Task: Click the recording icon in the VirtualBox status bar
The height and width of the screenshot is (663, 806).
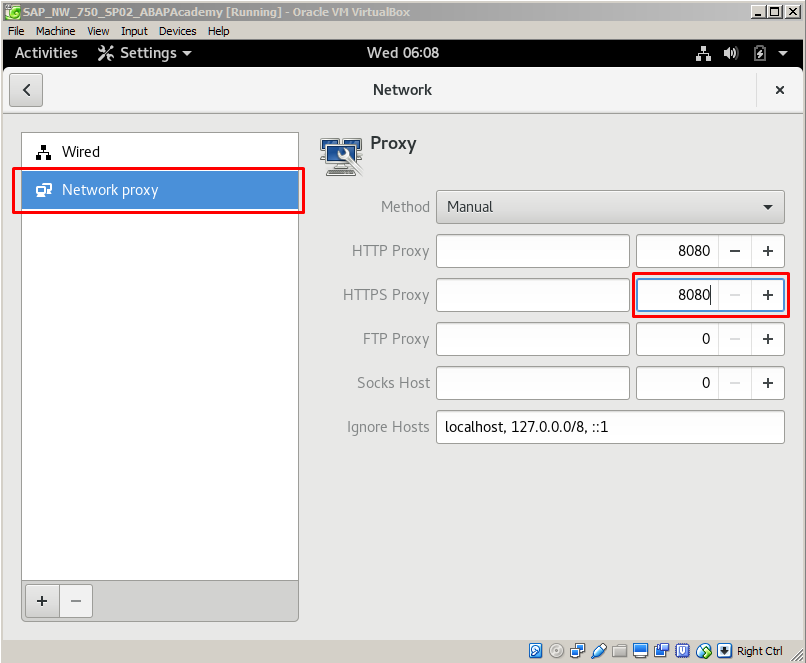Action: [x=661, y=651]
